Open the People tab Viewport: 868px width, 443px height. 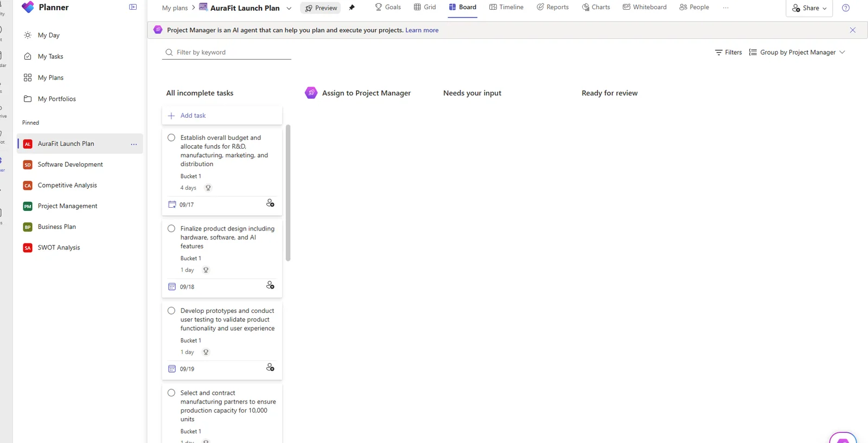point(694,7)
